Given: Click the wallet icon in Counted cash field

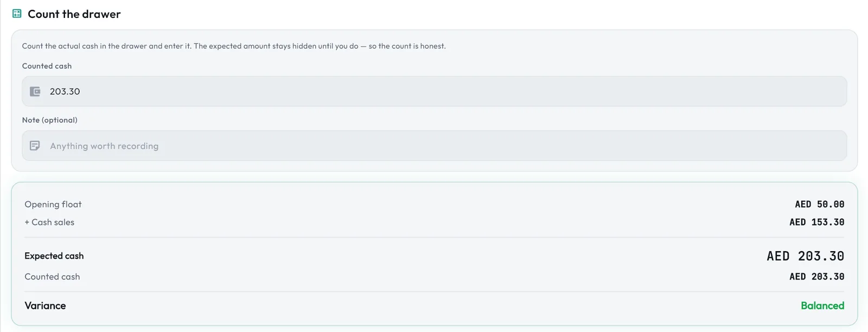Looking at the screenshot, I should (35, 91).
